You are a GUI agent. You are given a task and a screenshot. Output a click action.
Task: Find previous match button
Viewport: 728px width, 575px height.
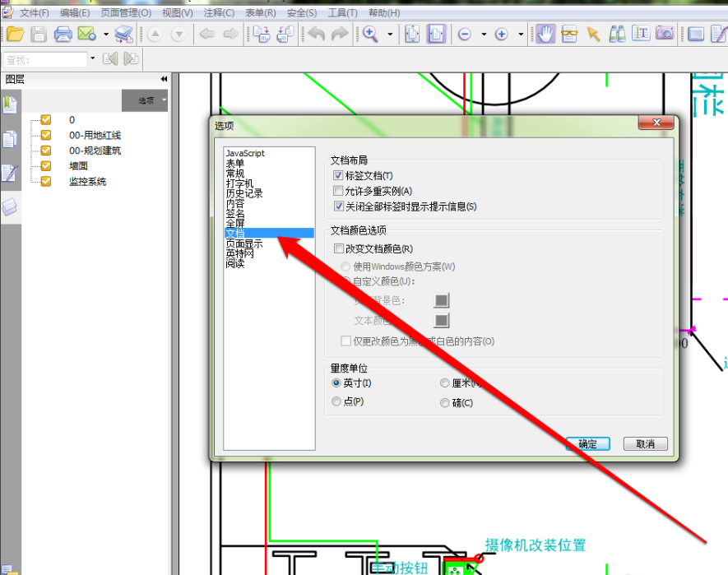coord(109,59)
